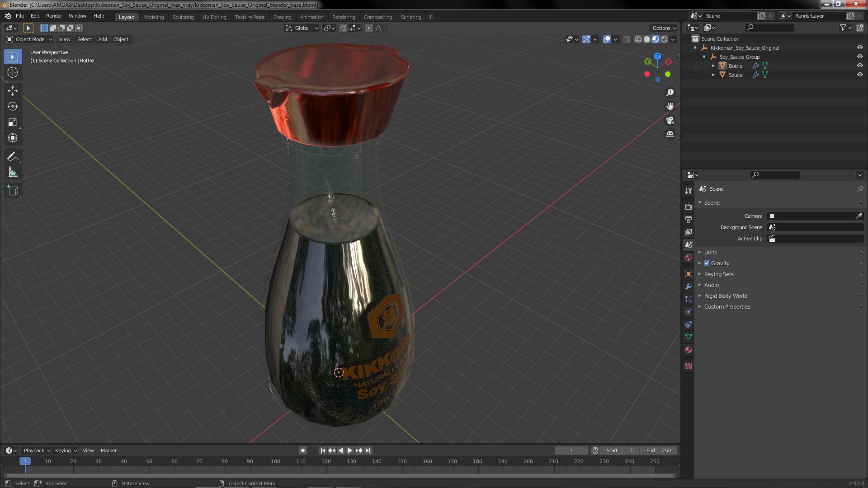Viewport: 868px width, 488px height.
Task: Toggle camera view icon in viewport
Action: click(x=670, y=120)
